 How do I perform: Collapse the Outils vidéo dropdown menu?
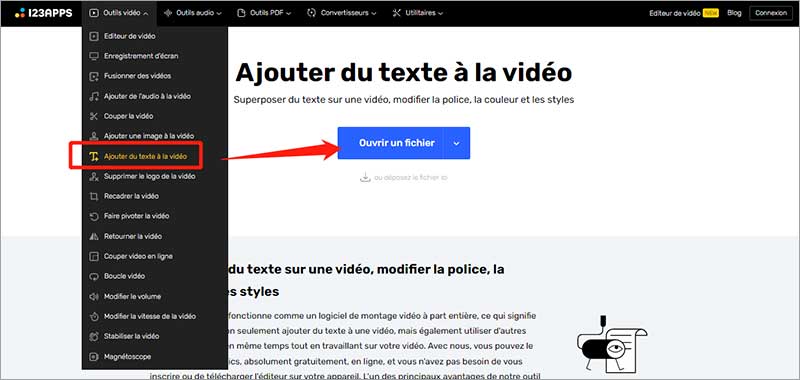[118, 13]
